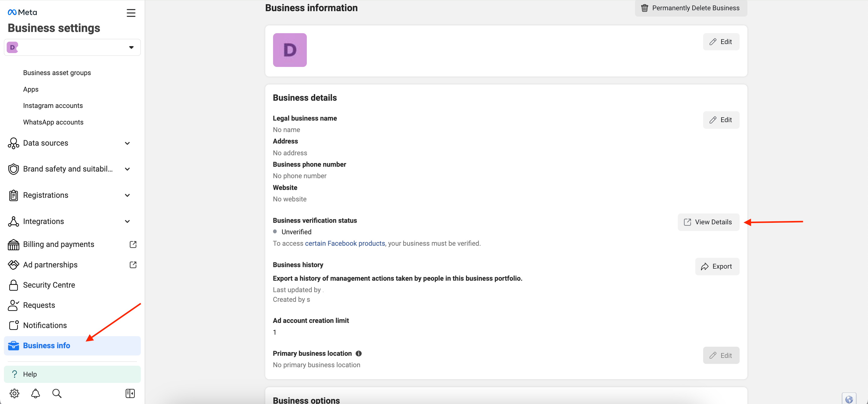Image resolution: width=868 pixels, height=404 pixels.
Task: Expand the Registrations chevron
Action: 127,195
